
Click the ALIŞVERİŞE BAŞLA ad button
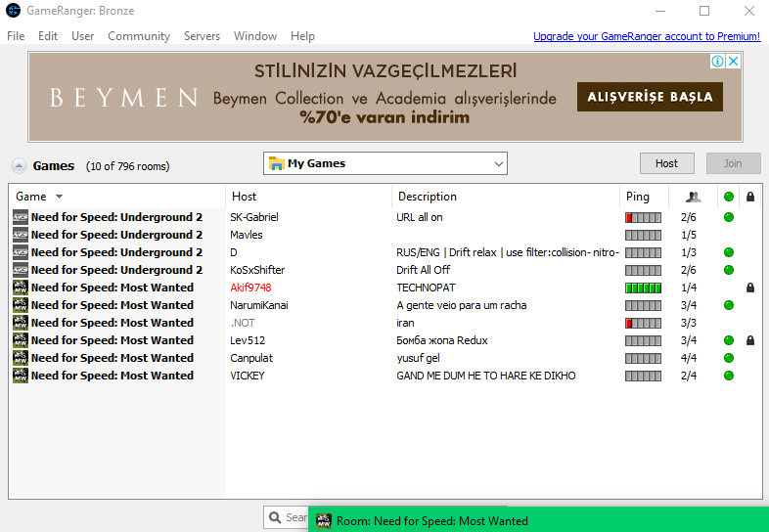[650, 97]
